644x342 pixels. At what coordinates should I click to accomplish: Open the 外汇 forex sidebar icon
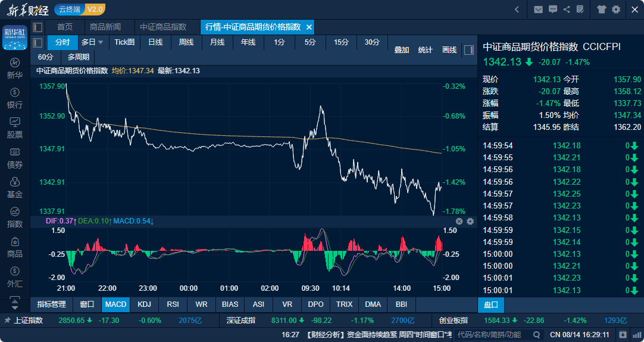pos(15,276)
